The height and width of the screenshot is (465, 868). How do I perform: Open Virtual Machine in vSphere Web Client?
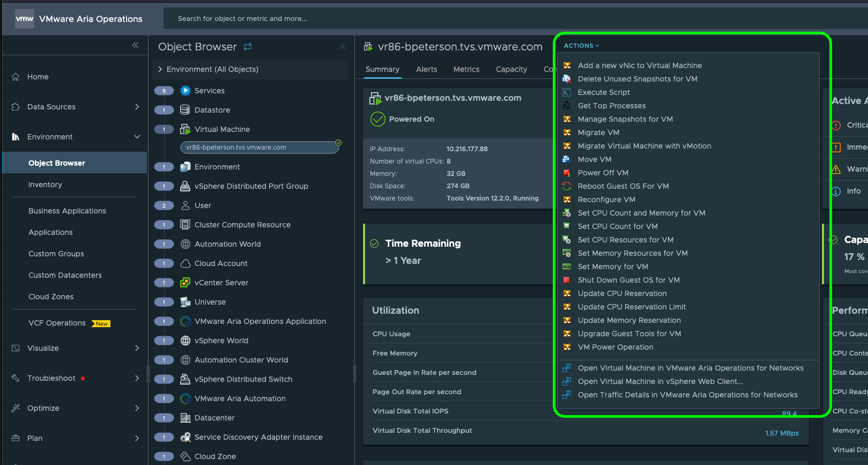[660, 381]
